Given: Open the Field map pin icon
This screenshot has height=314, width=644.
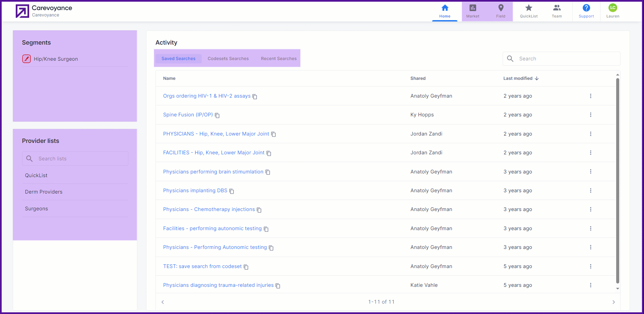Looking at the screenshot, I should click(501, 8).
